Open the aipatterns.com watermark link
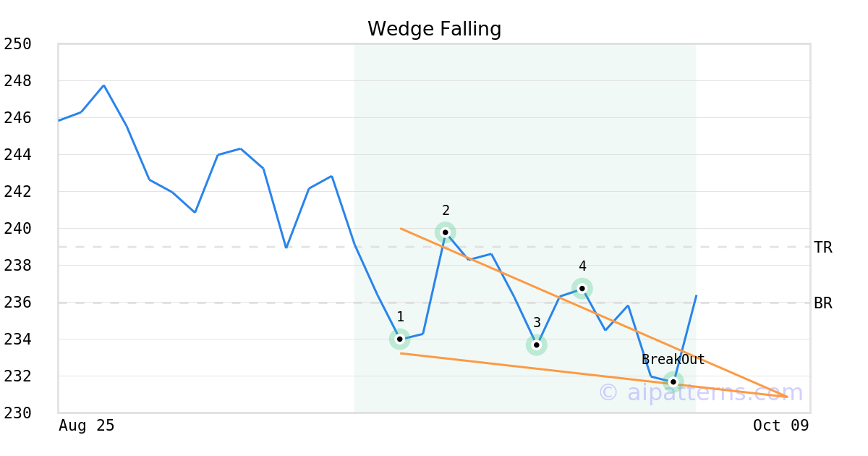The height and width of the screenshot is (456, 868). point(700,392)
